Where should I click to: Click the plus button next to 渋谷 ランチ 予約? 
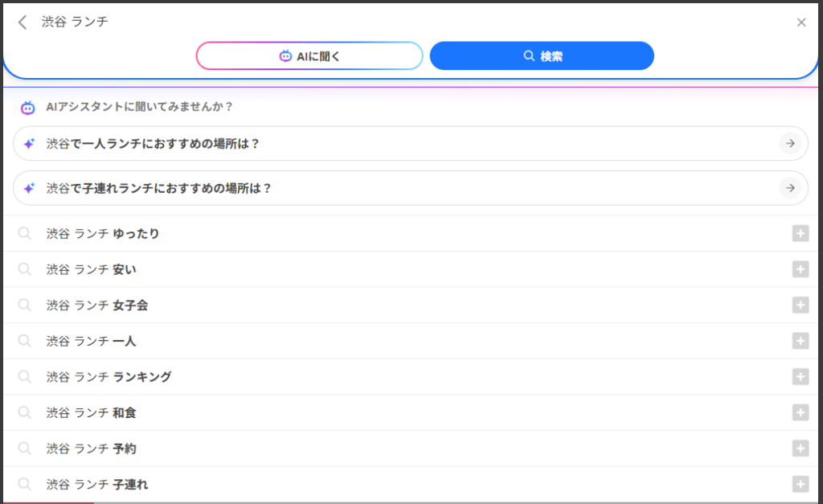(800, 449)
